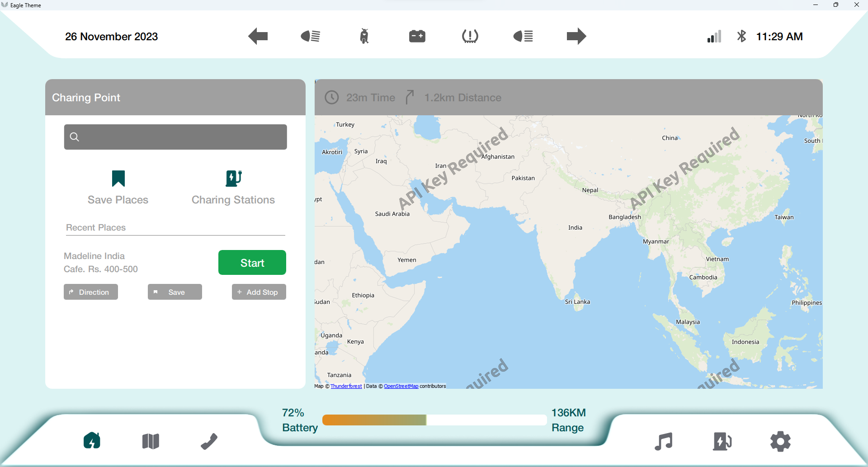
Task: Open the map navigation tab
Action: [151, 441]
